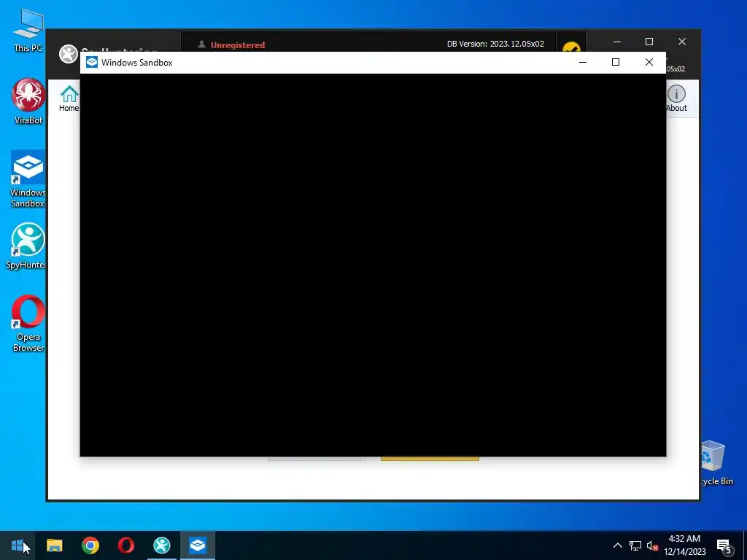
Task: Switch to SpyHunter via taskbar icon
Action: pos(161,545)
